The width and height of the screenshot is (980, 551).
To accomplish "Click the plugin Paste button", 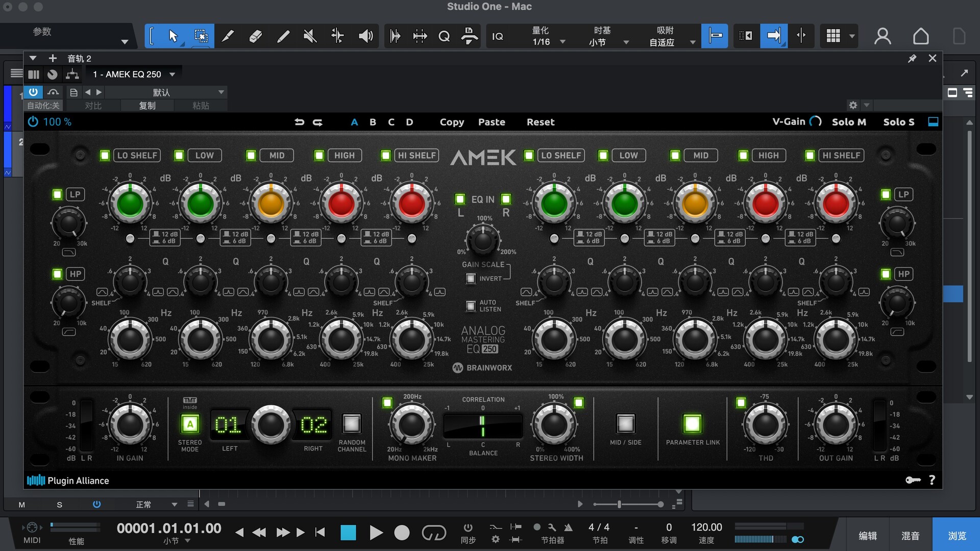I will [x=492, y=122].
